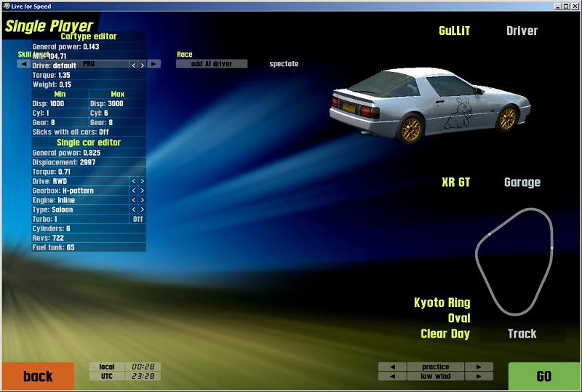Edit Cartype Torque 1,35 value
The image size is (582, 392).
[x=89, y=75]
